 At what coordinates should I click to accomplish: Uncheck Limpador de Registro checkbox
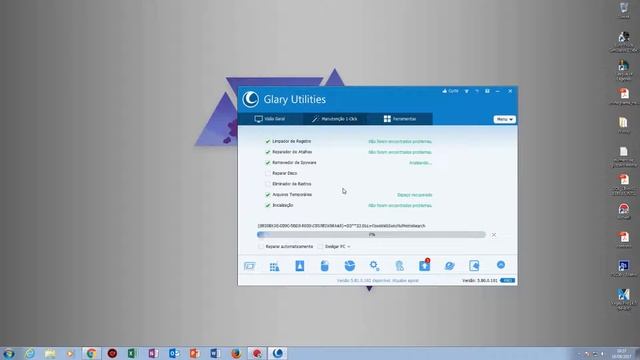tap(268, 141)
